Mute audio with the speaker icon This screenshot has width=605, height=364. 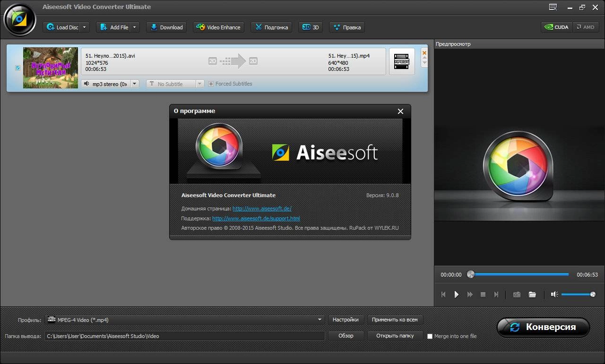click(554, 295)
